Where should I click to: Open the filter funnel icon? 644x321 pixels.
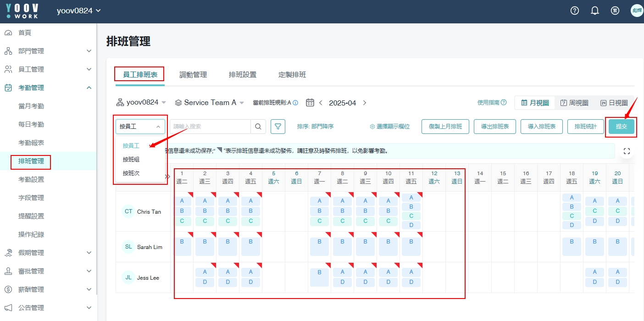point(278,127)
